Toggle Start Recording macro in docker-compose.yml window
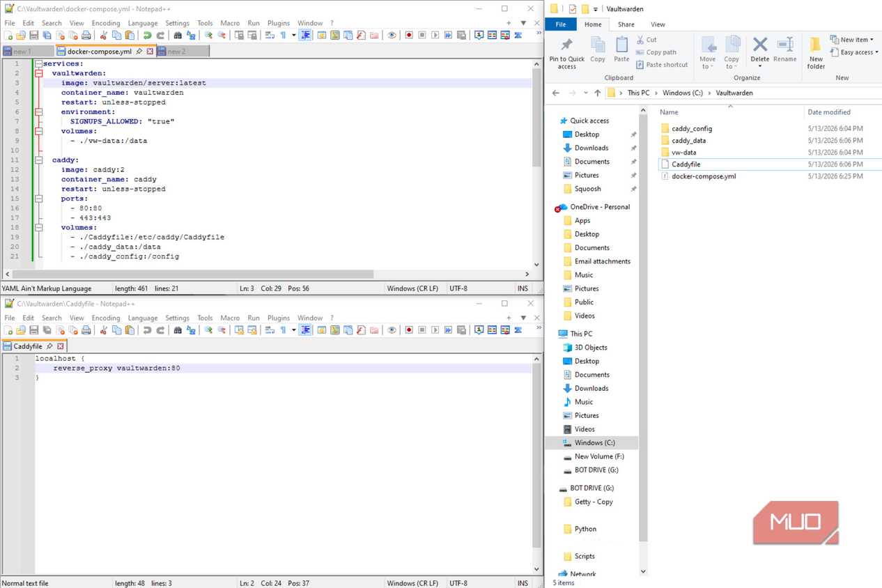Screen dimensions: 882x588 [409, 35]
